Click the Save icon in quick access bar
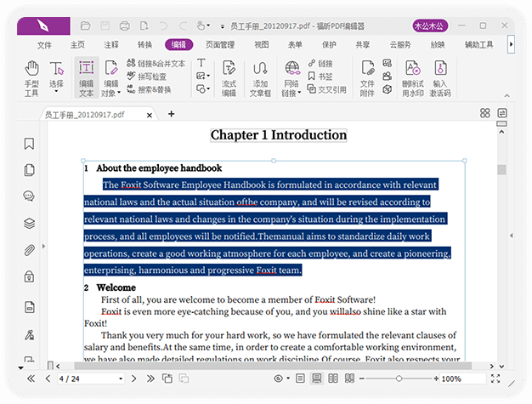This screenshot has height=404, width=532. coord(105,26)
